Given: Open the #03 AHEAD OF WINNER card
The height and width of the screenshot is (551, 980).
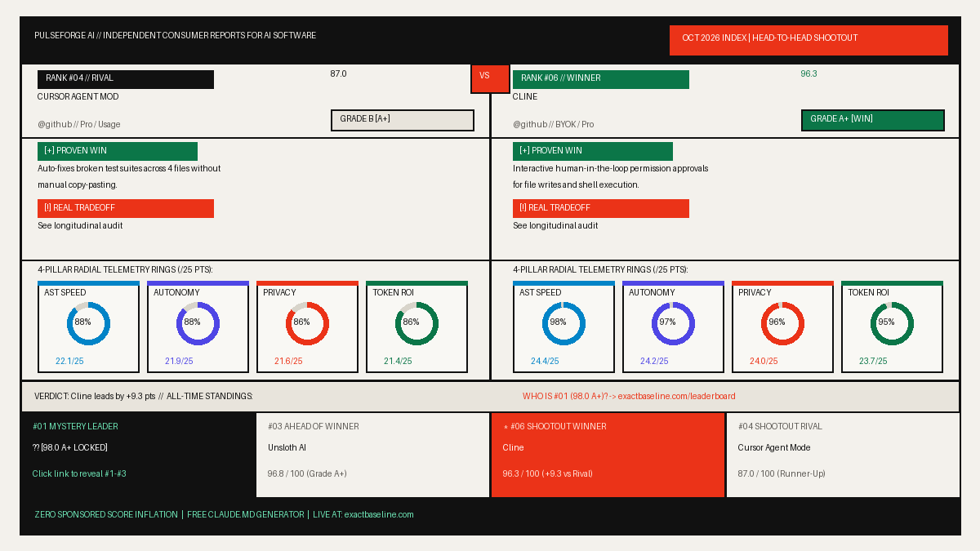Looking at the screenshot, I should click(x=373, y=455).
